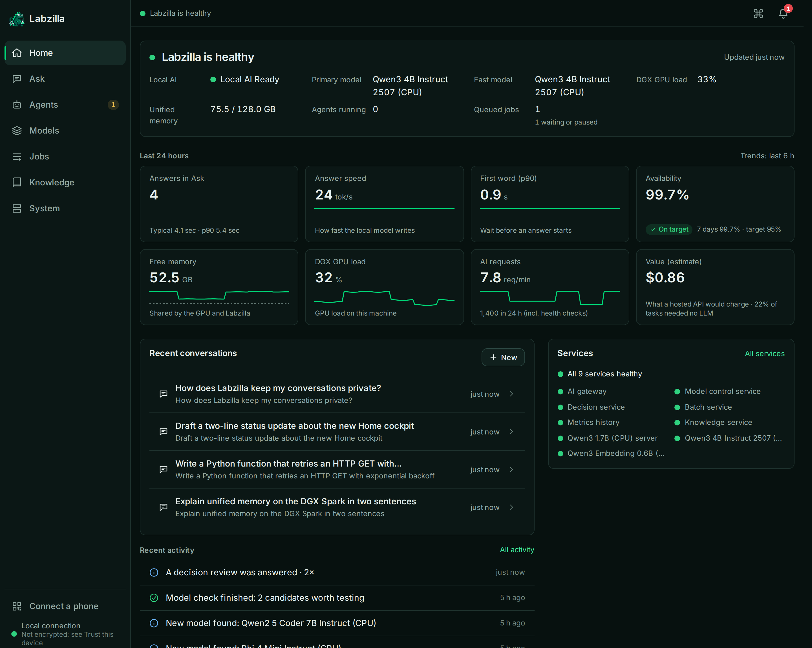
Task: Click Connect a phone
Action: click(x=65, y=606)
